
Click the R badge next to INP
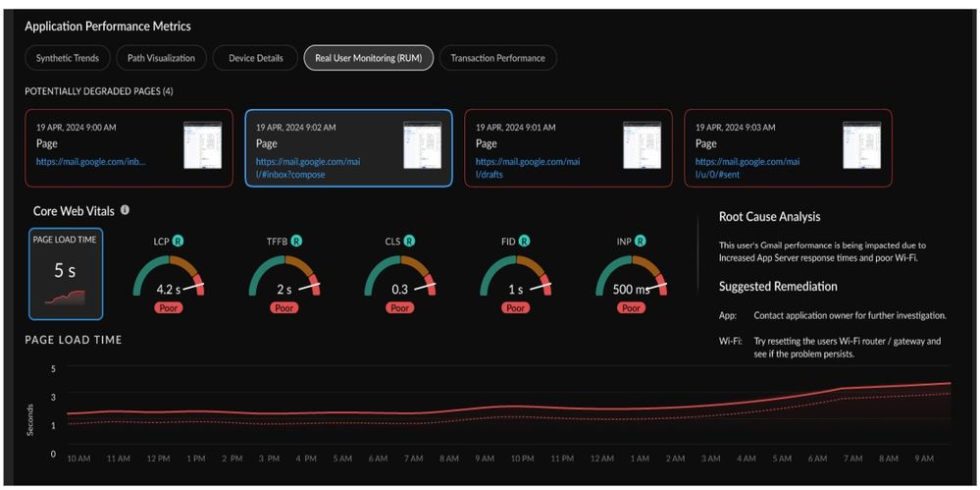click(x=642, y=241)
